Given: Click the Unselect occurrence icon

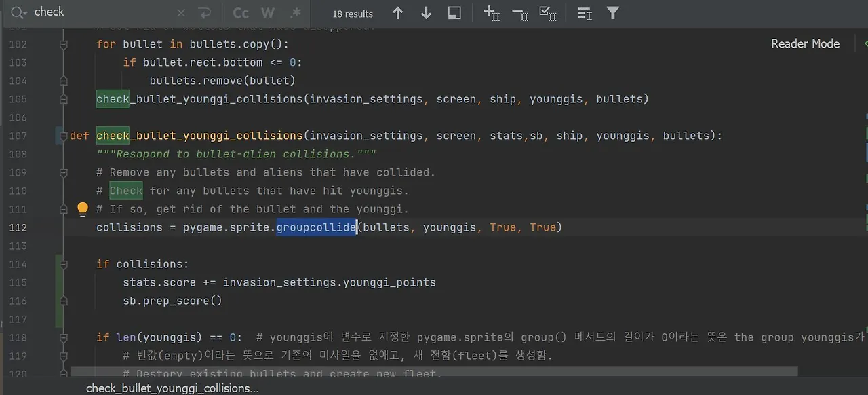Looking at the screenshot, I should [x=519, y=13].
